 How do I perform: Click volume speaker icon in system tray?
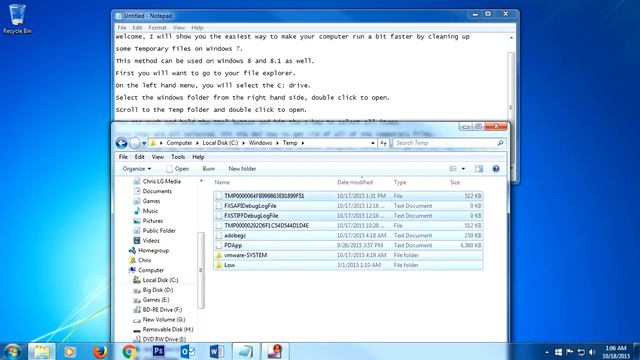coord(592,352)
